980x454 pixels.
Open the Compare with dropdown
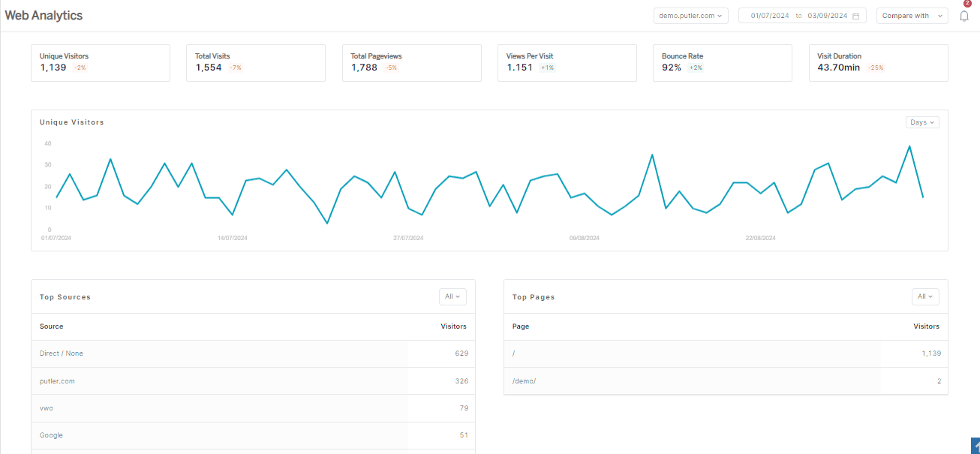(x=912, y=16)
